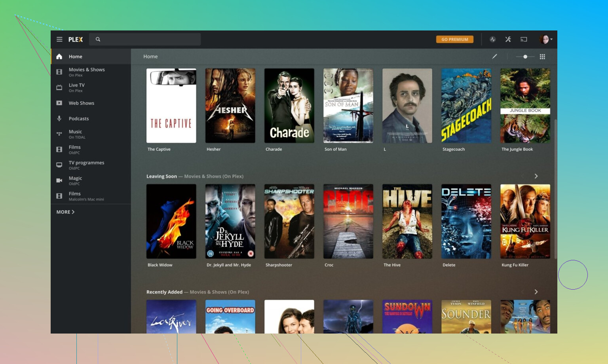The width and height of the screenshot is (608, 364).
Task: Click the pencil edit icon on Home header
Action: (x=494, y=57)
